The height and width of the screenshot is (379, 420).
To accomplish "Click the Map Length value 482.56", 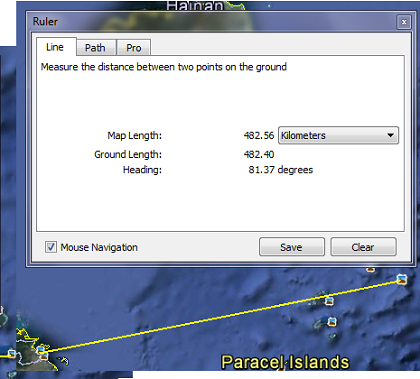I will [x=259, y=135].
